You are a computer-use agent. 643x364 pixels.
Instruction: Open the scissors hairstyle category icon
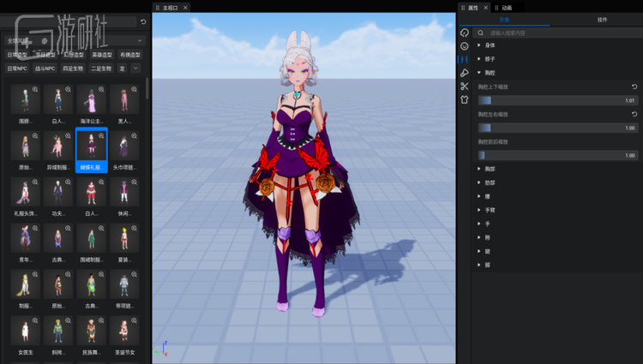(x=464, y=86)
